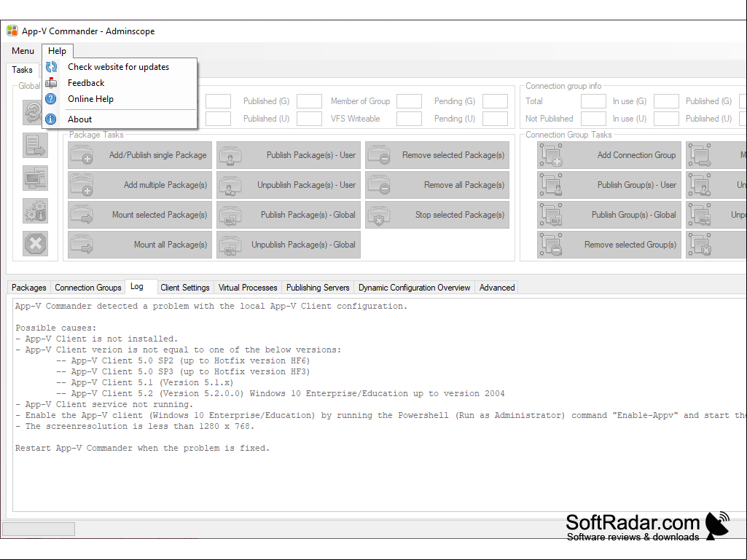
Task: Click the App-V Commander title bar logo
Action: click(12, 31)
